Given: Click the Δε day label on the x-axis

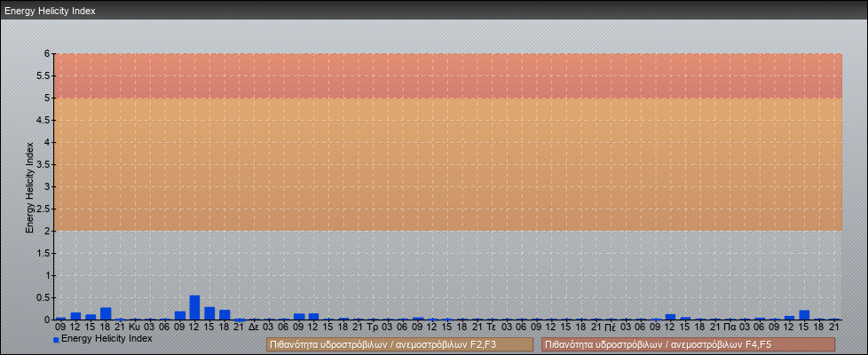Looking at the screenshot, I should point(254,327).
